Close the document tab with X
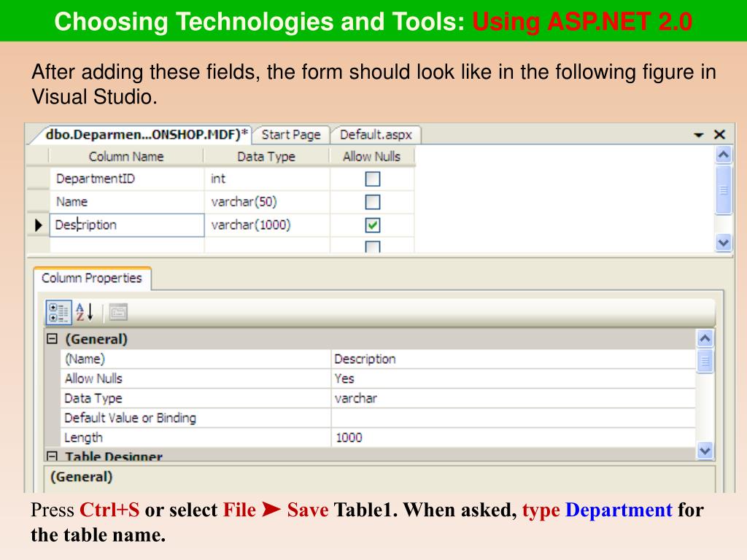Image resolution: width=747 pixels, height=560 pixels. (719, 135)
